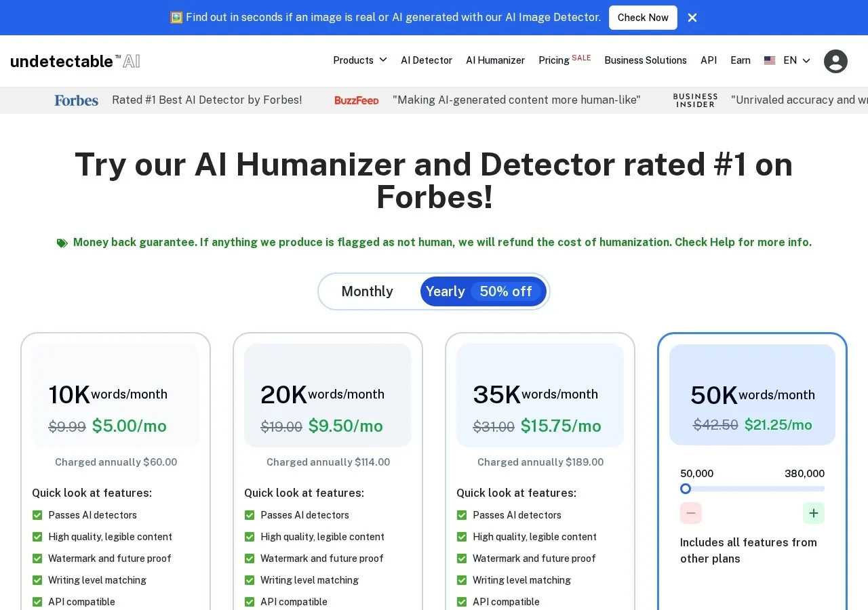Click 'Rated #1 Best AI Detector by Forbes!'
Image resolution: width=868 pixels, height=610 pixels.
tap(207, 100)
